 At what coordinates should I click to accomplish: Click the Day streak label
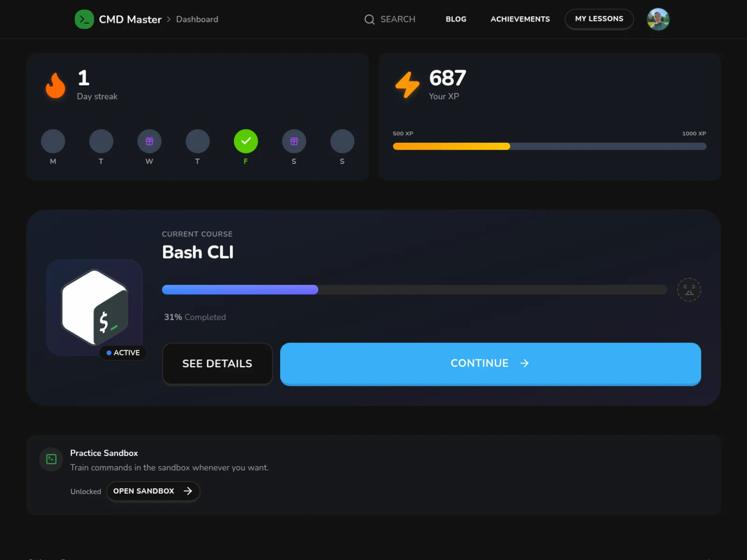[x=97, y=96]
